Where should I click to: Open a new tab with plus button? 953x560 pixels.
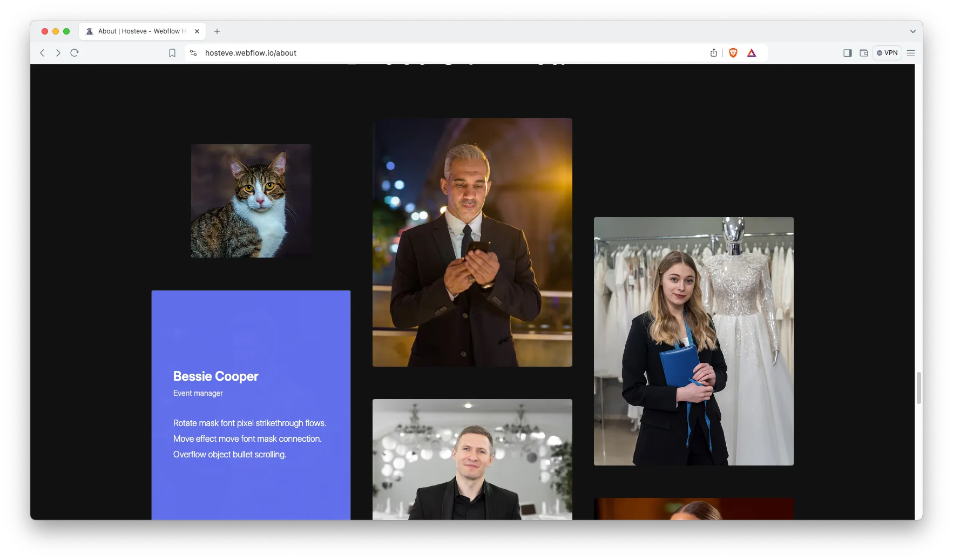[x=217, y=31]
